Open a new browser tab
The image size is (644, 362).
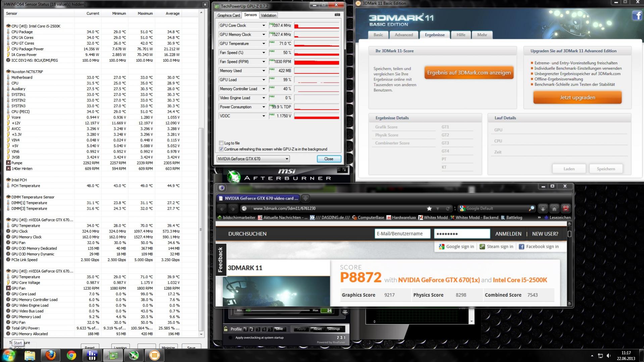305,198
